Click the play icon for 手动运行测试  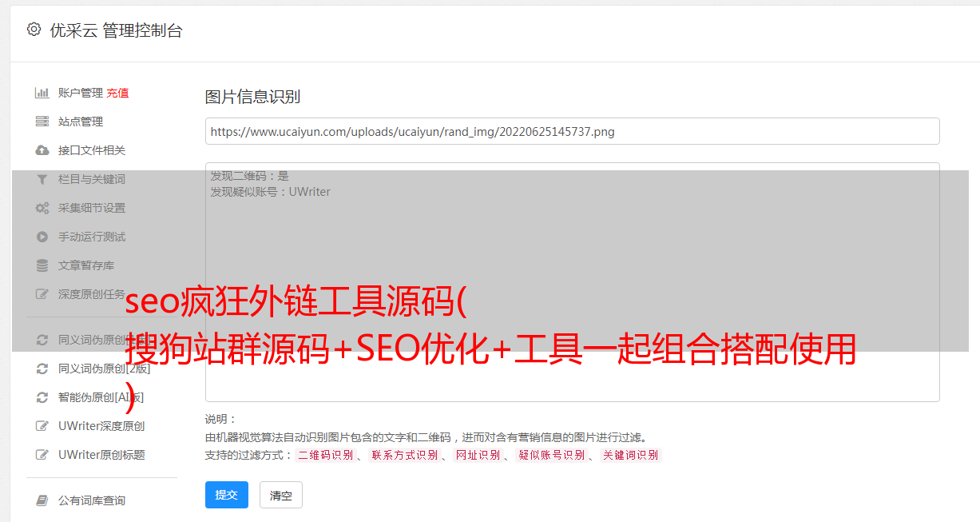point(42,237)
